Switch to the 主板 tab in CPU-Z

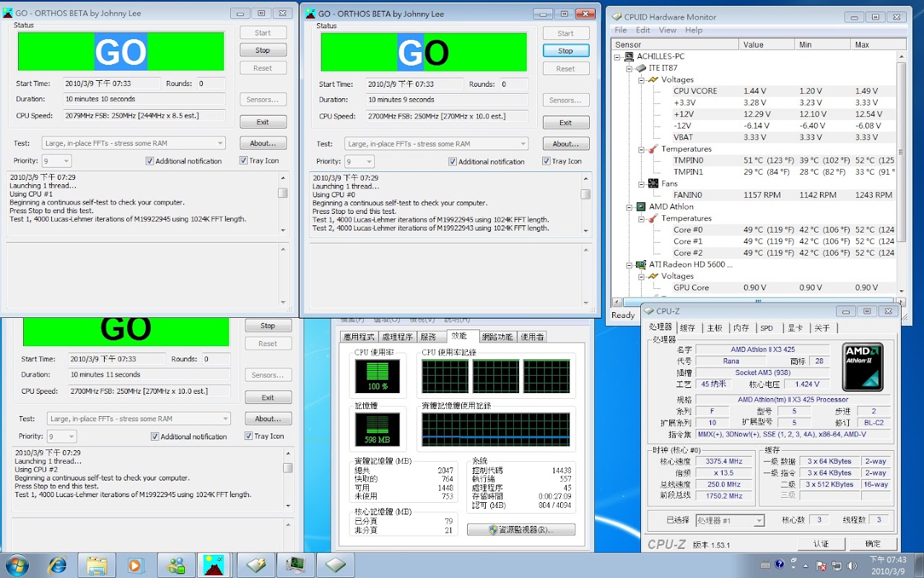coord(715,328)
